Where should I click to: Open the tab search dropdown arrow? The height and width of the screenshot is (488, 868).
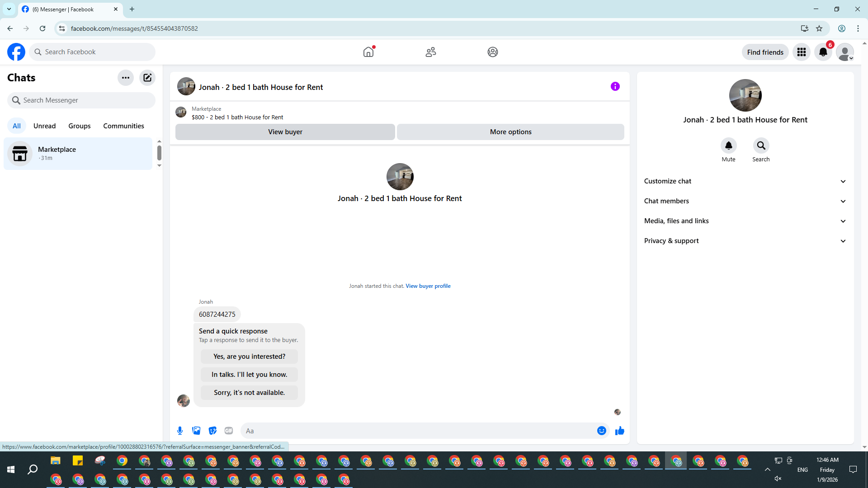tap(9, 9)
